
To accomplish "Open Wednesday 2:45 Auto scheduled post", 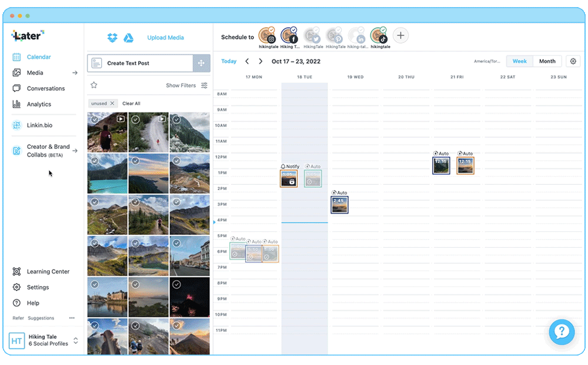I will (339, 205).
